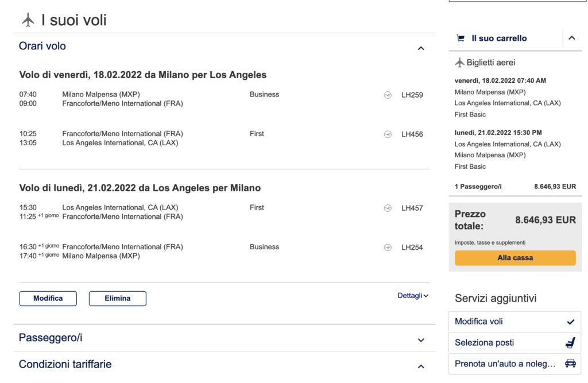Click the Servizi aggiuntivi heading
The height and width of the screenshot is (383, 588).
(x=496, y=299)
